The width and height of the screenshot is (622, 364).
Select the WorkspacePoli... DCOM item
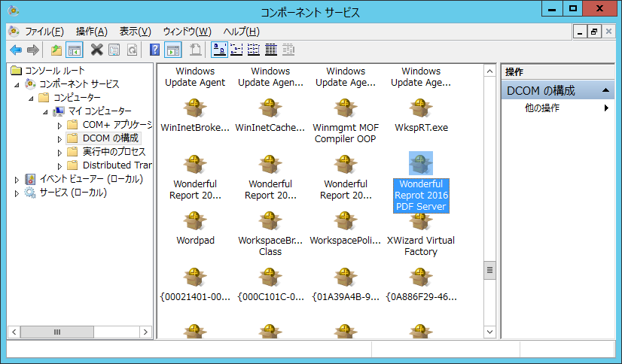tap(346, 229)
